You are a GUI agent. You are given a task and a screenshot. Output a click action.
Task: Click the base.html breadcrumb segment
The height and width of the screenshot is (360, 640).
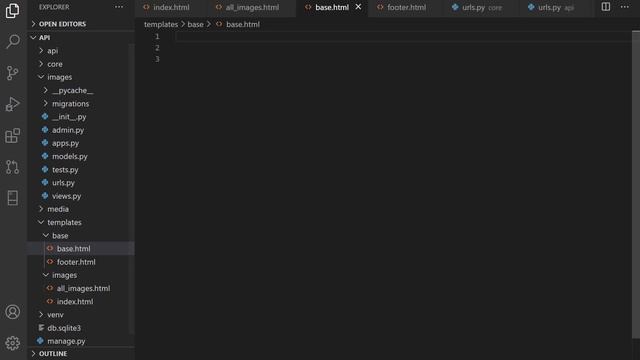pyautogui.click(x=243, y=24)
